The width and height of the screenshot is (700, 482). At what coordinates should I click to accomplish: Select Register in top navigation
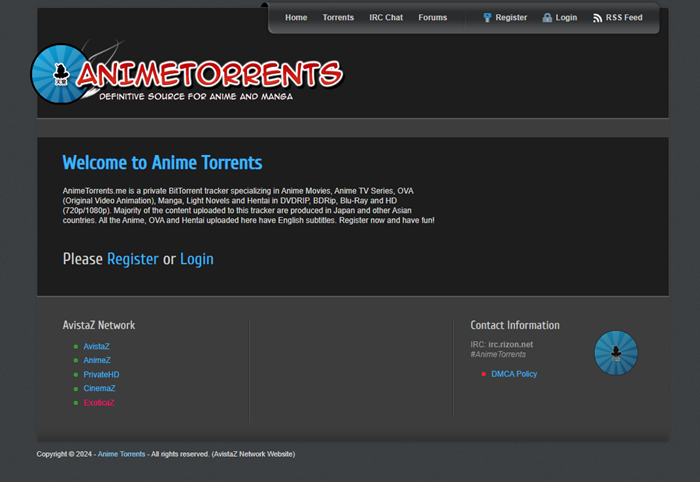(511, 17)
